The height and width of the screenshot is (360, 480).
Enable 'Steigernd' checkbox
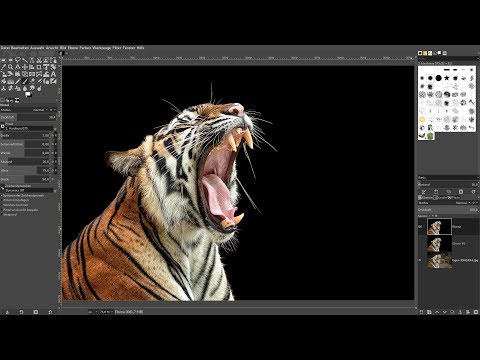point(2,214)
